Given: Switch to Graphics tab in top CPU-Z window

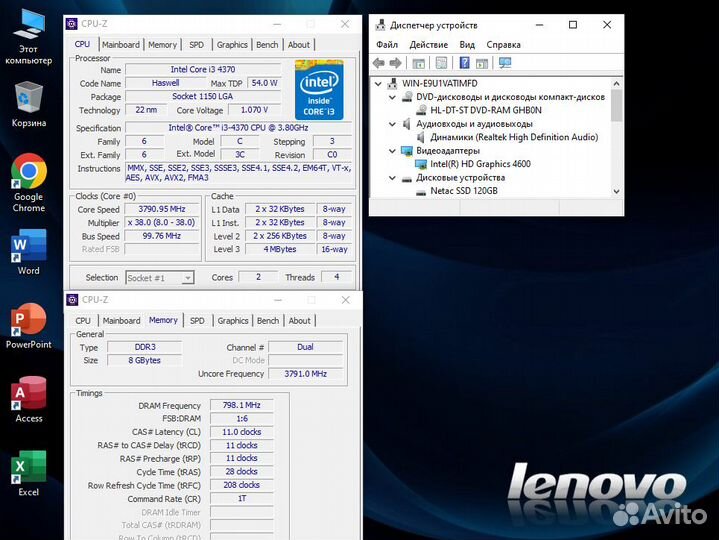Looking at the screenshot, I should tap(232, 45).
